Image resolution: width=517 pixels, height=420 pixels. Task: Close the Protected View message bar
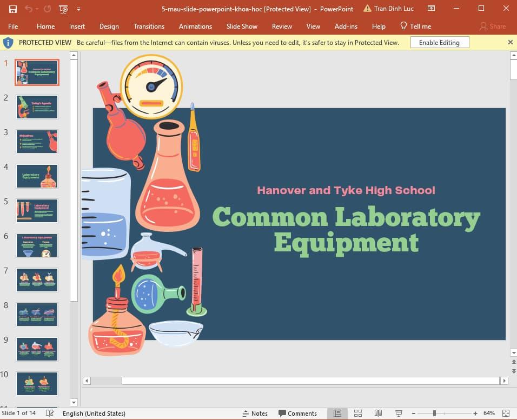[510, 42]
